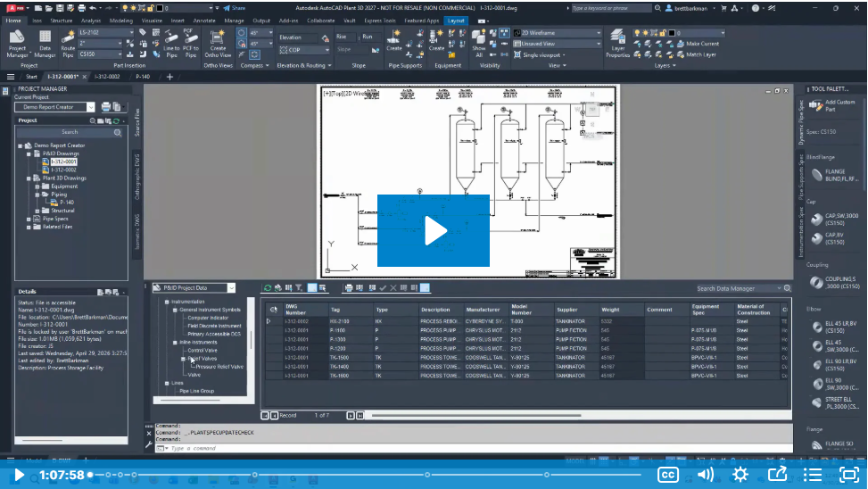Screen dimensions: 868x489
Task: Click the large blue play button
Action: click(434, 230)
